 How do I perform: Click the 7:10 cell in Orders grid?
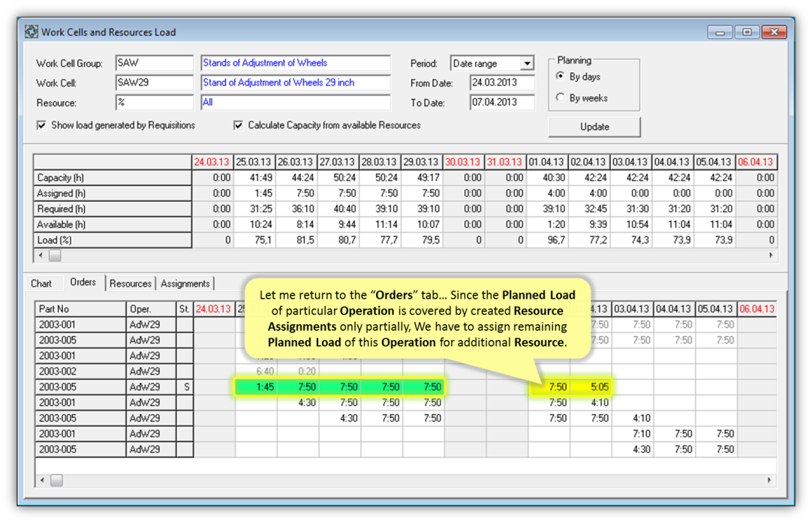coord(633,434)
